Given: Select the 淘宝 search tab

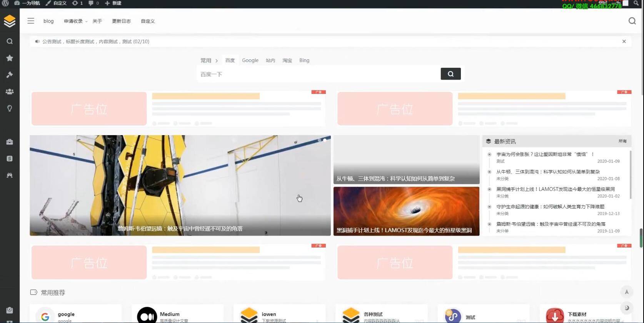Looking at the screenshot, I should [287, 60].
